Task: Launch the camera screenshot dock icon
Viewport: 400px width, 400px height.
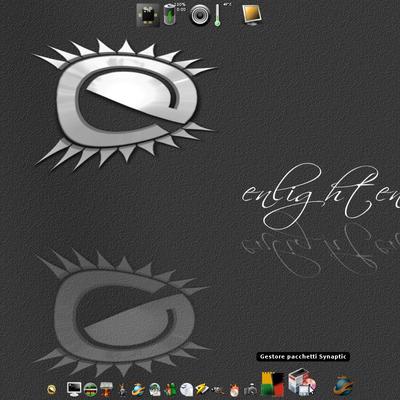Action: point(251,389)
